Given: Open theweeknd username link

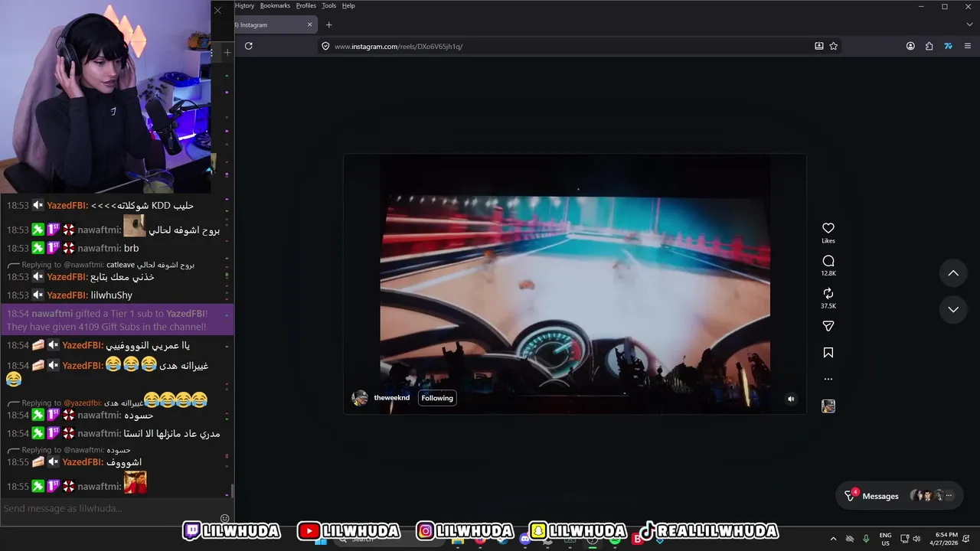Looking at the screenshot, I should click(391, 398).
